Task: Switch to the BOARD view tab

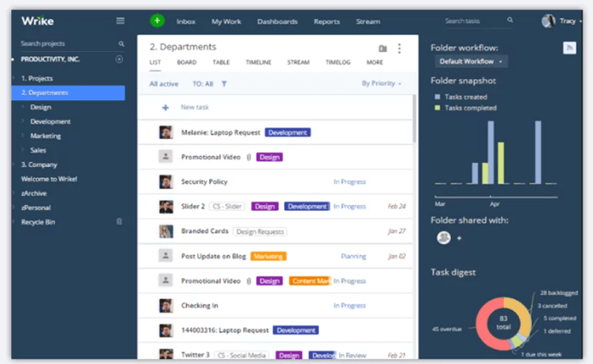Action: pos(187,62)
